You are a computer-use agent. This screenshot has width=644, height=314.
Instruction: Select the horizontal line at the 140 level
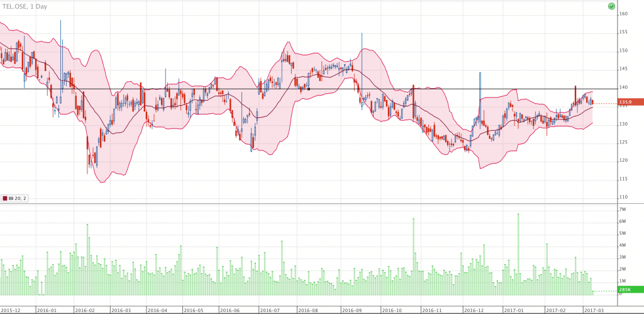point(189,89)
